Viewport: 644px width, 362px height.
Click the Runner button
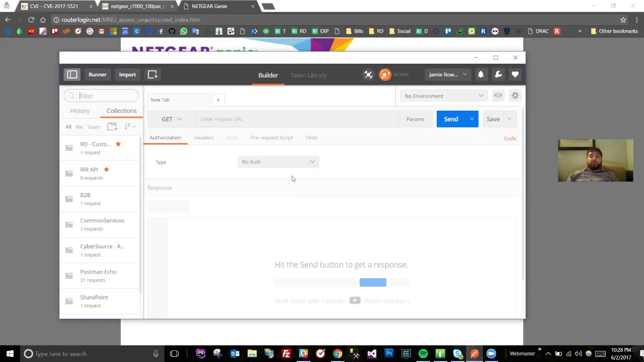[98, 74]
